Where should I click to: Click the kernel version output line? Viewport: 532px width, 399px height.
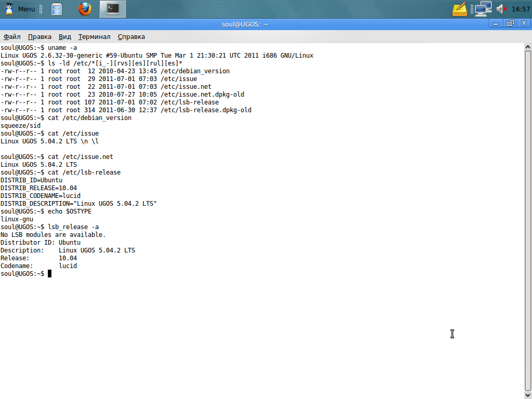[x=157, y=56]
